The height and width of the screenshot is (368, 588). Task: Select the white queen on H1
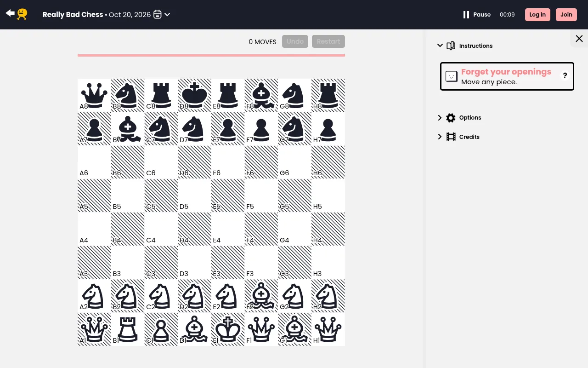[x=328, y=329]
